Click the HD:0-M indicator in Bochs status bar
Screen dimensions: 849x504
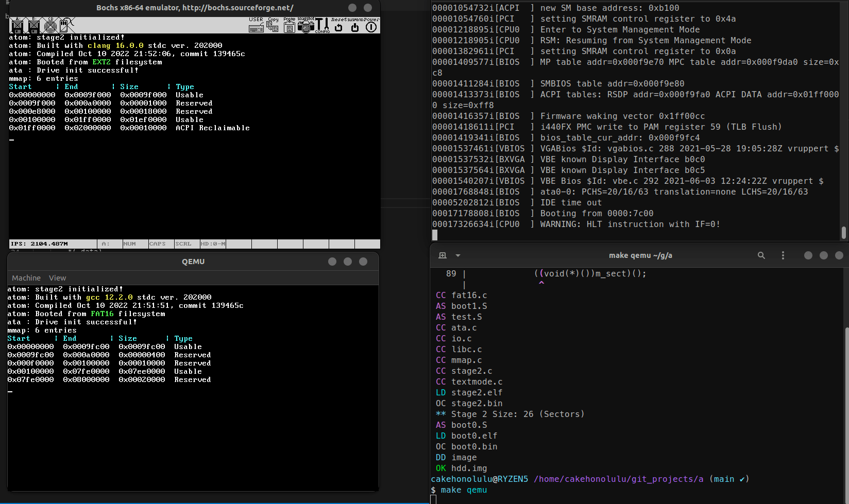213,244
